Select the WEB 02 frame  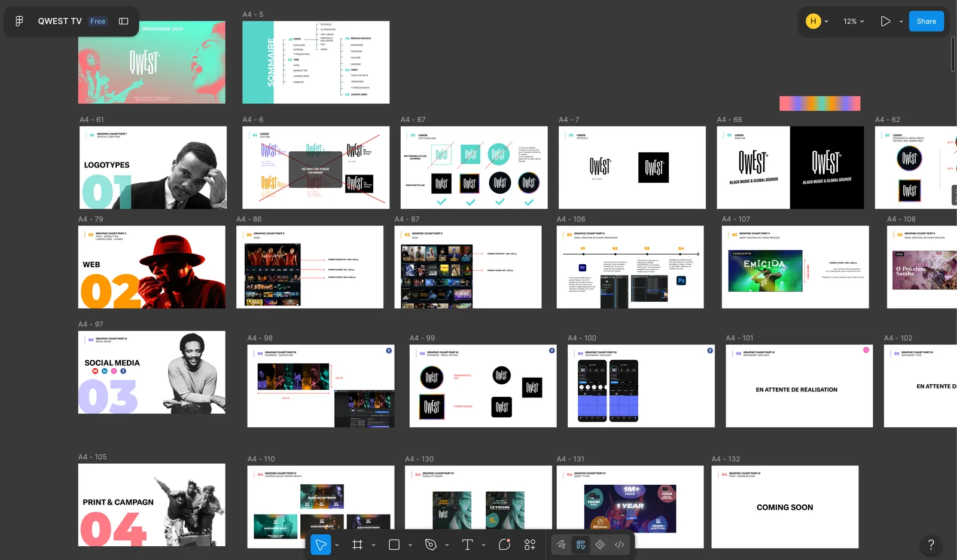[152, 267]
